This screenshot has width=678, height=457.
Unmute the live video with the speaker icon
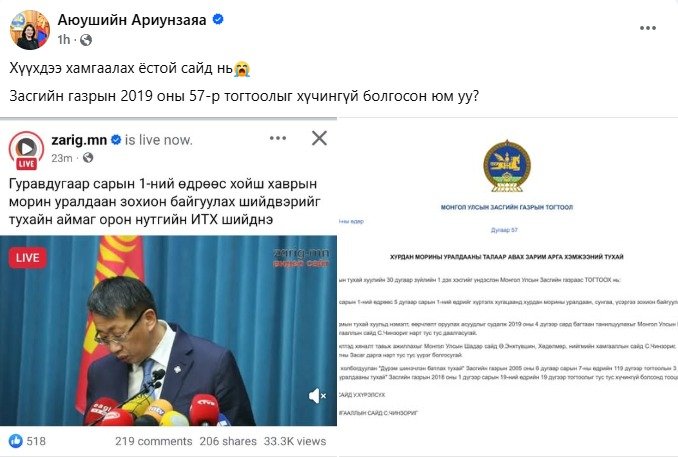317,396
